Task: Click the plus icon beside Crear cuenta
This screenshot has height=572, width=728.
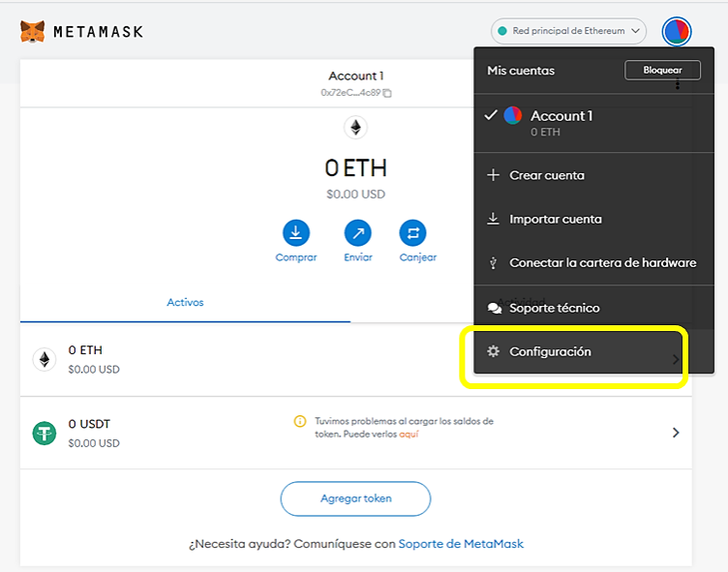Action: (493, 175)
